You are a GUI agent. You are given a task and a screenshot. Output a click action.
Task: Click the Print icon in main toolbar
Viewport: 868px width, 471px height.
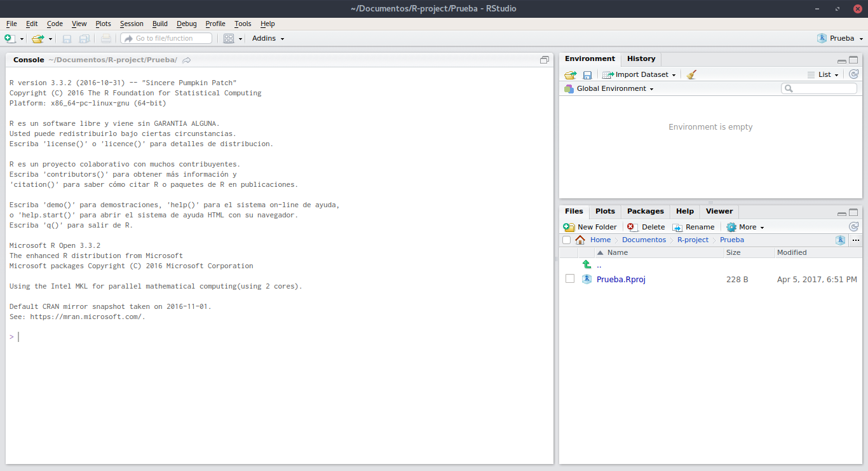coord(105,39)
